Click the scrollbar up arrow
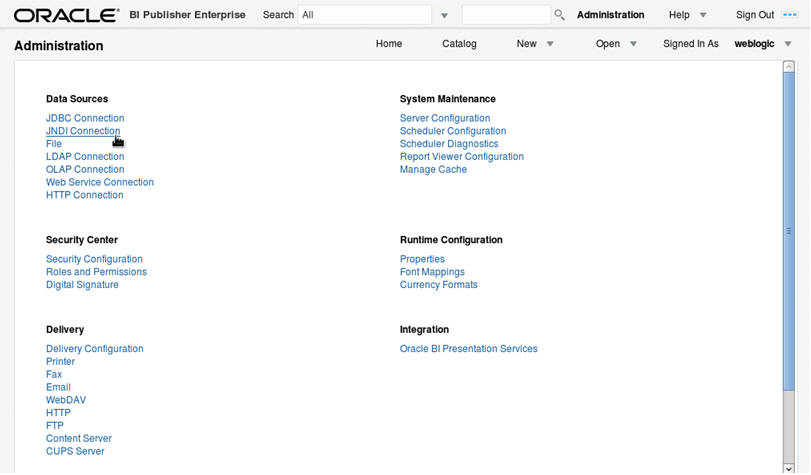This screenshot has height=475, width=811. pos(789,66)
